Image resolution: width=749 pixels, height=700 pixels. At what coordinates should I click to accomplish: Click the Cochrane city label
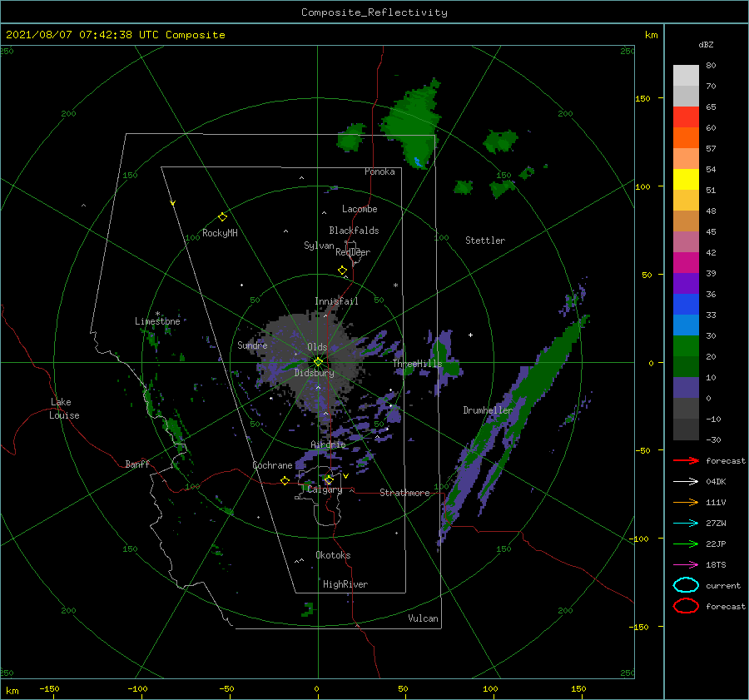coord(272,465)
